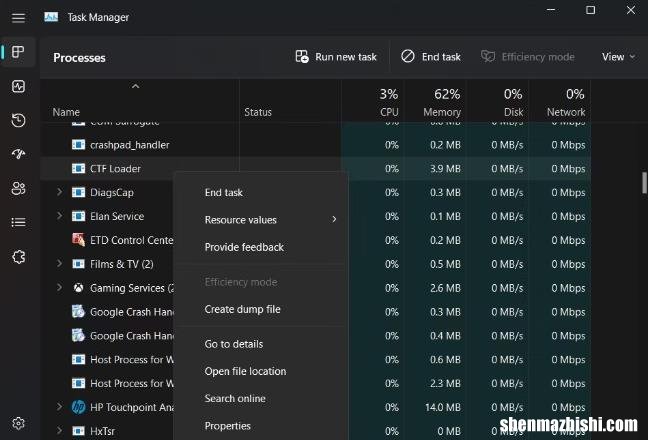Click the vertical scrollbar thumb
Screen dimensions: 648x440
644,182
